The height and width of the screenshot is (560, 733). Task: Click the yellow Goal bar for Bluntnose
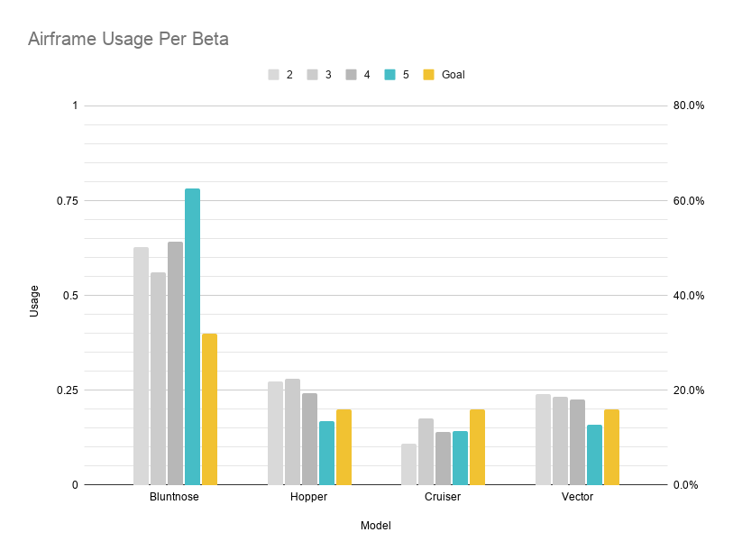[x=209, y=409]
